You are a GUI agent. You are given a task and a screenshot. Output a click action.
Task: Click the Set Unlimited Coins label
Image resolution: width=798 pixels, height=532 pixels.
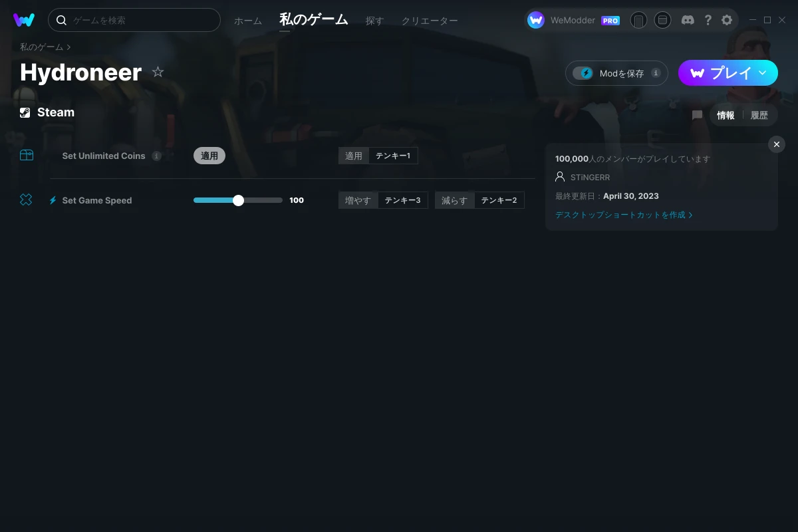(x=104, y=156)
